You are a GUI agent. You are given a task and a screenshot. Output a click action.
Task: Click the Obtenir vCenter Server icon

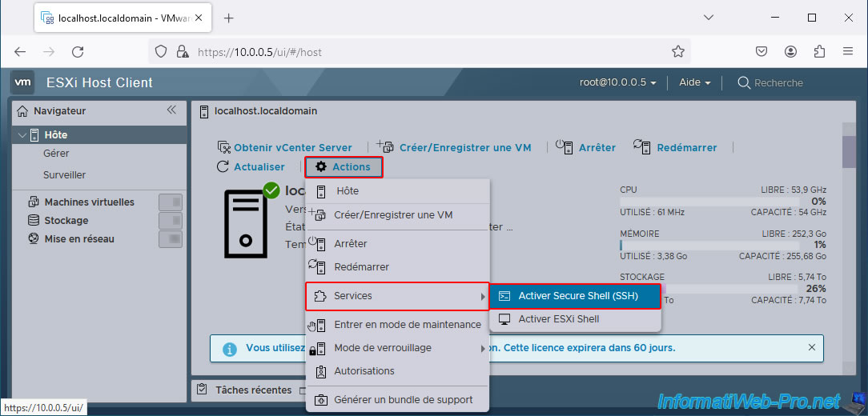coord(224,147)
